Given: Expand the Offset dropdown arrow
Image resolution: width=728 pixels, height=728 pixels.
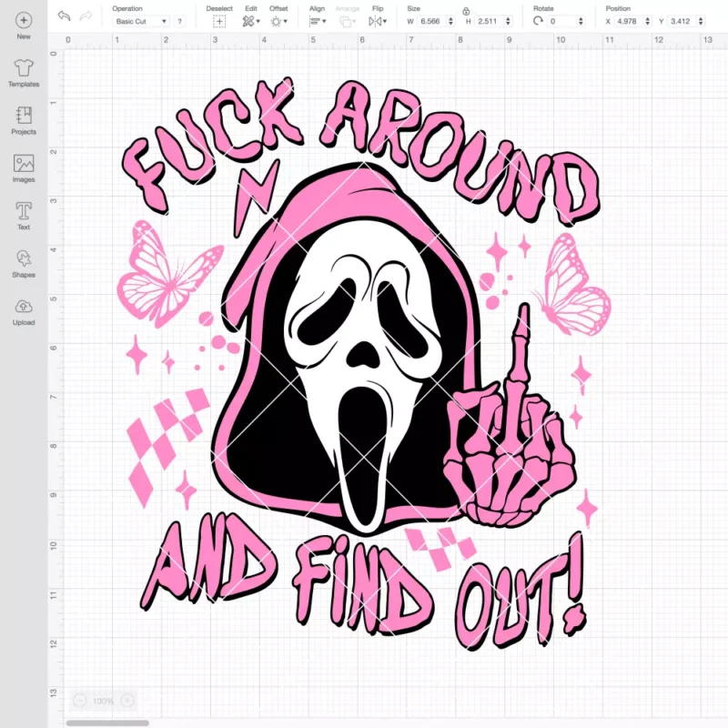Looking at the screenshot, I should point(285,21).
